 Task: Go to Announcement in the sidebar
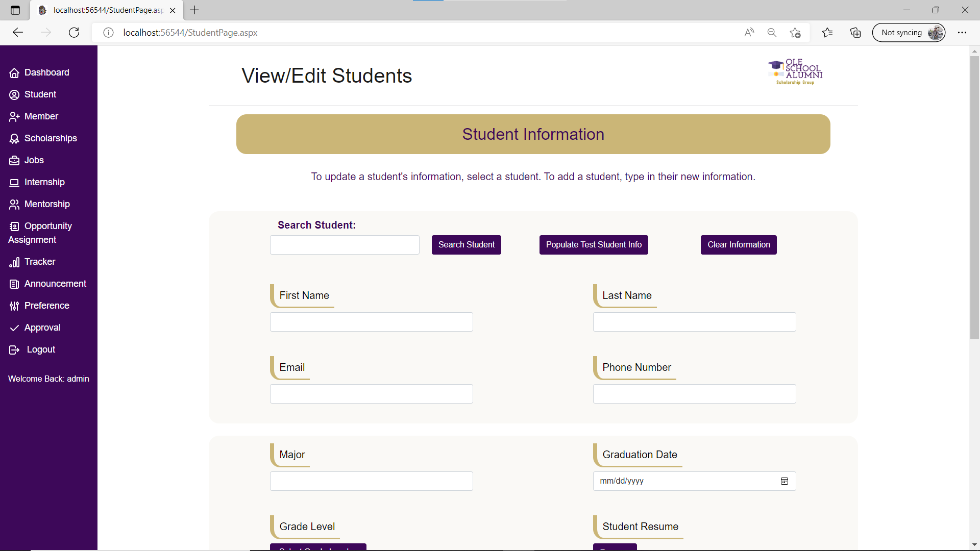55,284
